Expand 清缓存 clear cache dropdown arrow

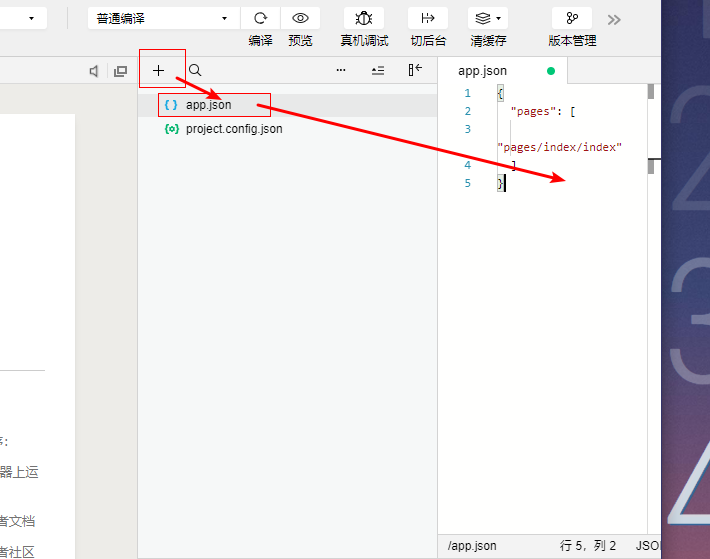[499, 19]
